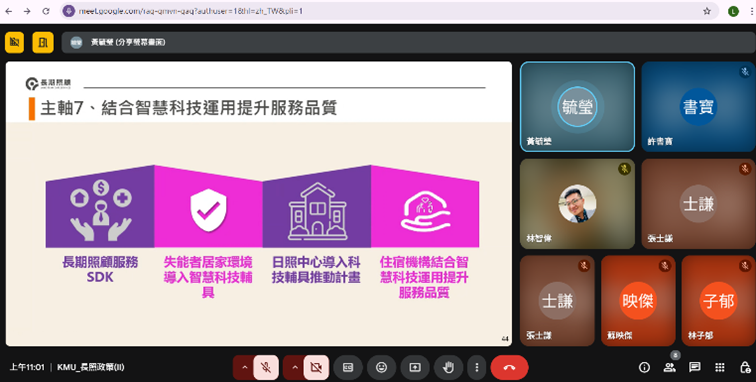Select the lower-left 士謙 participant tile
The width and height of the screenshot is (756, 382).
tap(557, 300)
